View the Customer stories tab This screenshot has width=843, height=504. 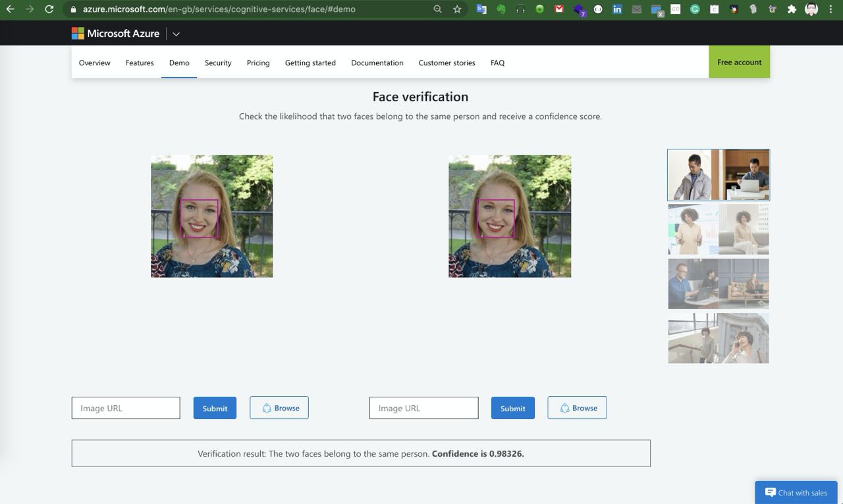click(447, 63)
